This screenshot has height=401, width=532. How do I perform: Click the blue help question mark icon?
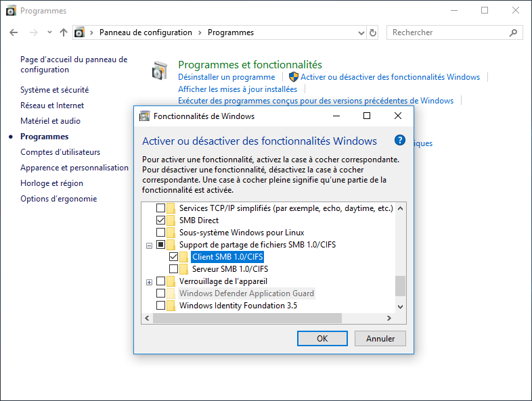tap(399, 141)
